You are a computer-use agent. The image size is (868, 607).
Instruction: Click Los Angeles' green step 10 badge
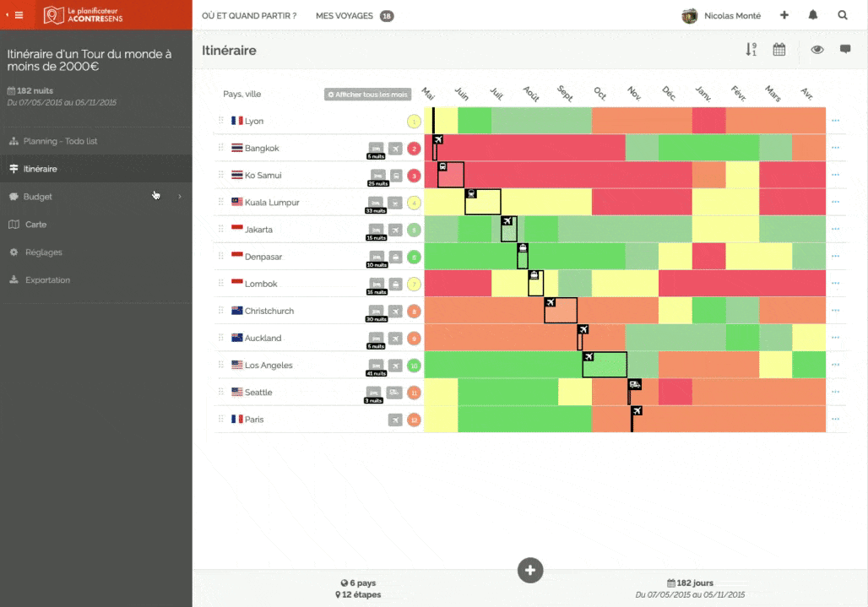pos(414,366)
